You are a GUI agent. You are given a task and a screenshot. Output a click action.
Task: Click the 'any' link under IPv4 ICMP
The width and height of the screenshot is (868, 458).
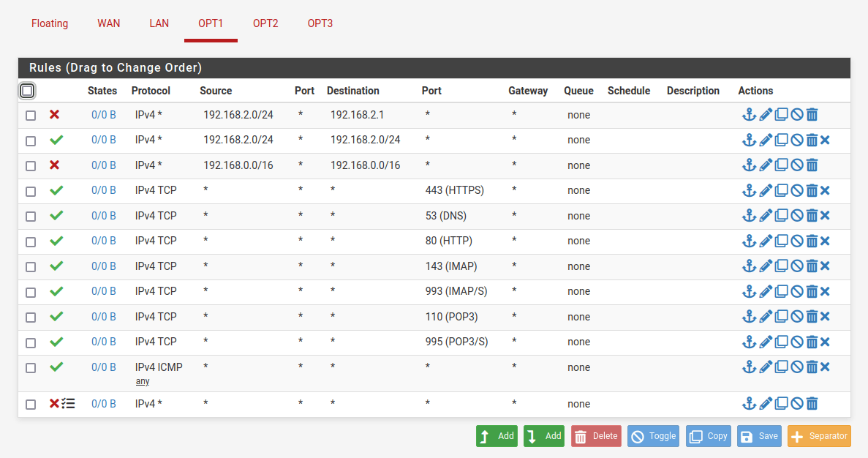pyautogui.click(x=142, y=380)
